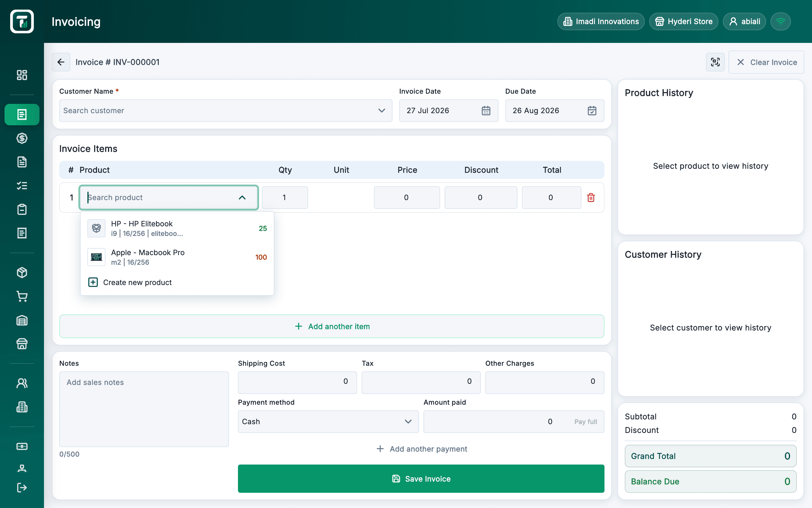The width and height of the screenshot is (812, 508).
Task: Click the Balance Due box
Action: coord(710,481)
